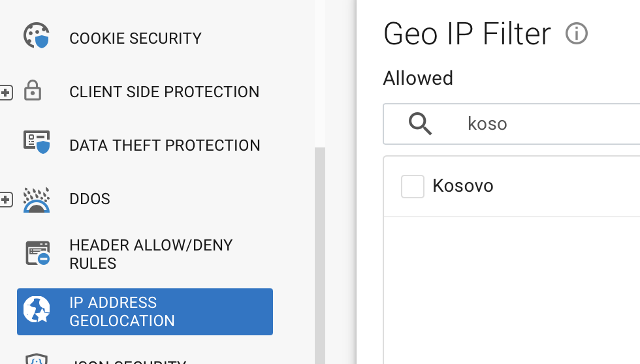Expand the Client Side Protection plus toggle

point(6,93)
